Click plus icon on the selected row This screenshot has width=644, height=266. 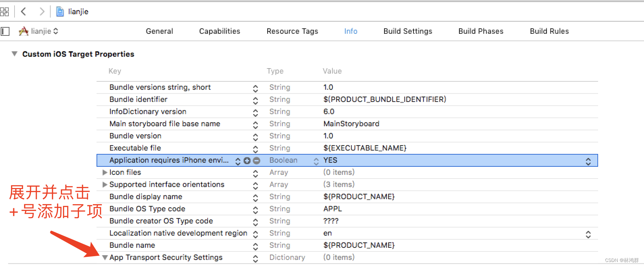click(247, 161)
